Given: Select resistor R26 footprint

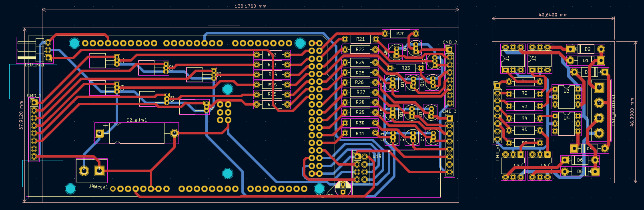Looking at the screenshot, I should [x=360, y=82].
